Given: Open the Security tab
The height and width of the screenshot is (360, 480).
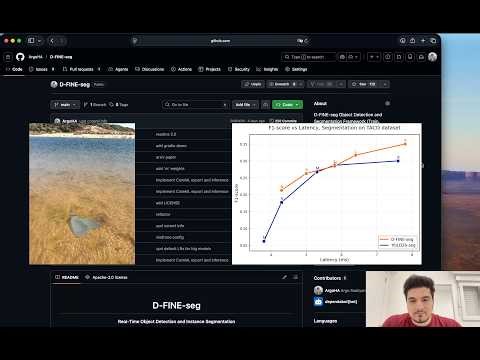Looking at the screenshot, I should [239, 69].
